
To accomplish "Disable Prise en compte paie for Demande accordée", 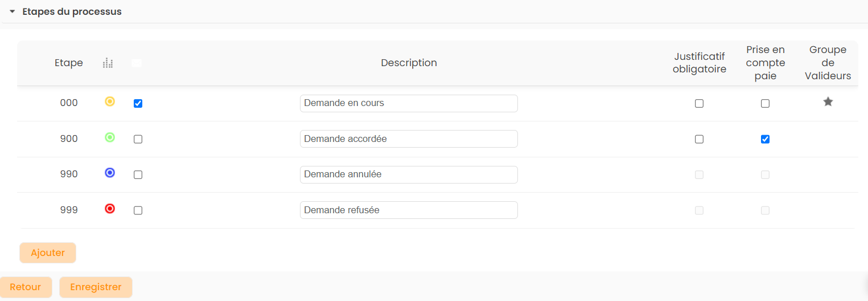I will pyautogui.click(x=765, y=139).
